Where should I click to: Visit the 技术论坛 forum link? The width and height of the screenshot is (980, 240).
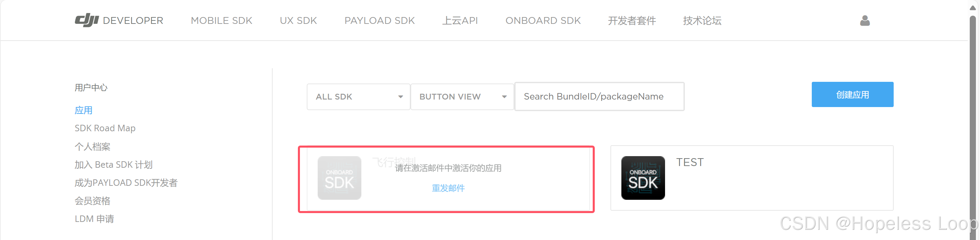702,20
